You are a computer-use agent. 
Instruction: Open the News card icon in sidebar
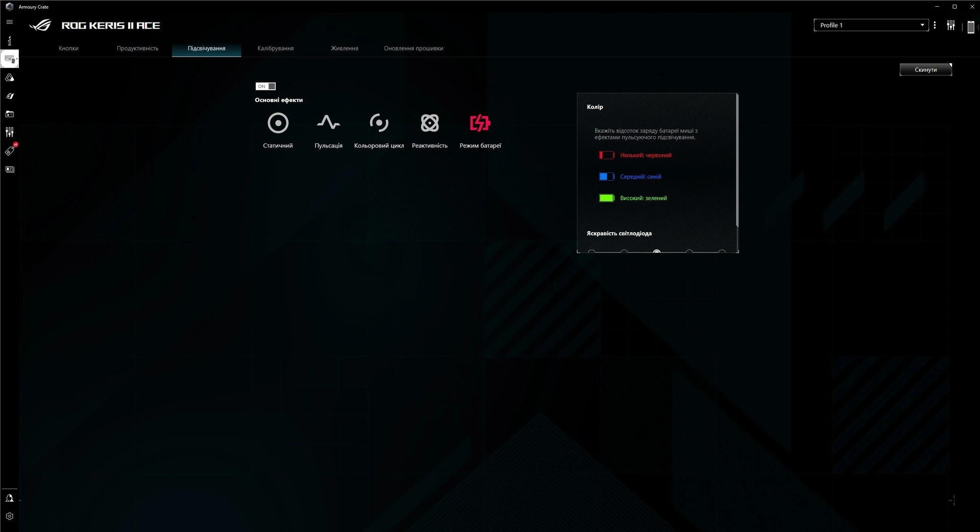[x=9, y=169]
